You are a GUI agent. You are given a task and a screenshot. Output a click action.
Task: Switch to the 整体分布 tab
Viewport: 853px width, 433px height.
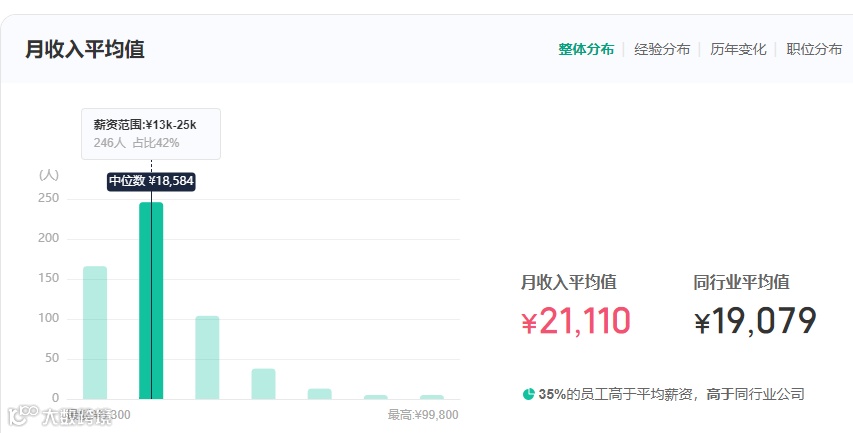coord(586,50)
